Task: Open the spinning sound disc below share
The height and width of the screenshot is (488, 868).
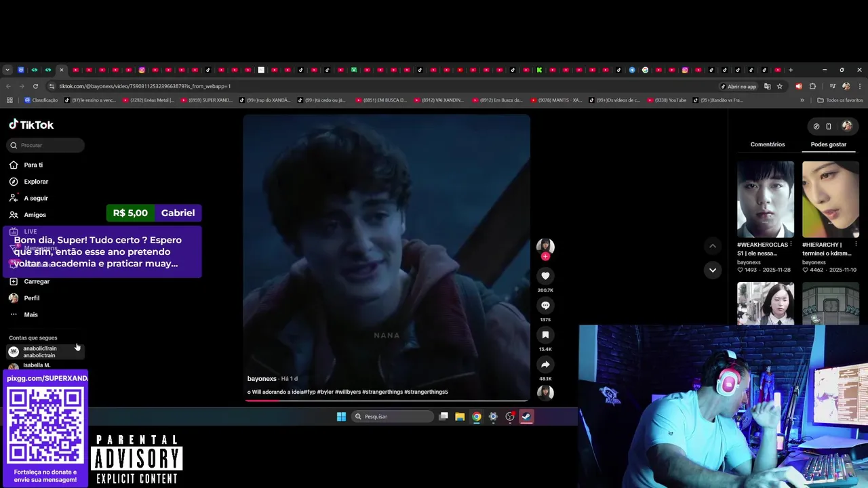Action: 545,392
